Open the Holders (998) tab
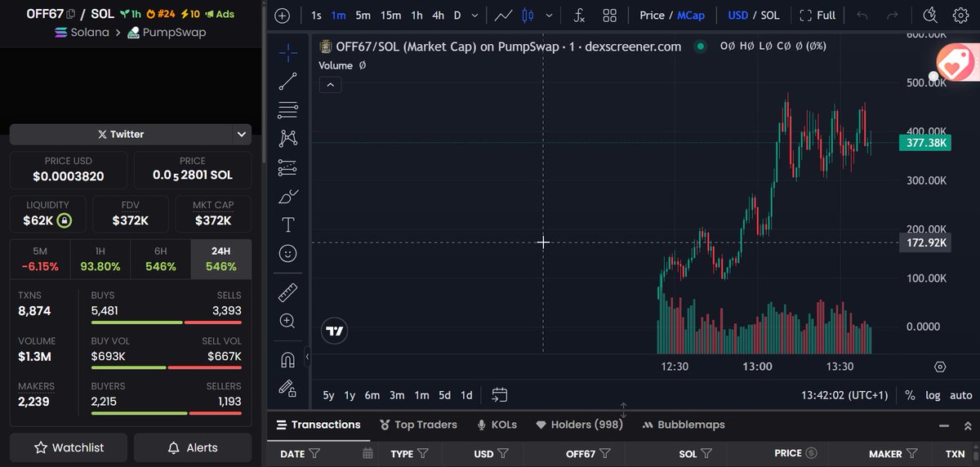 [579, 425]
